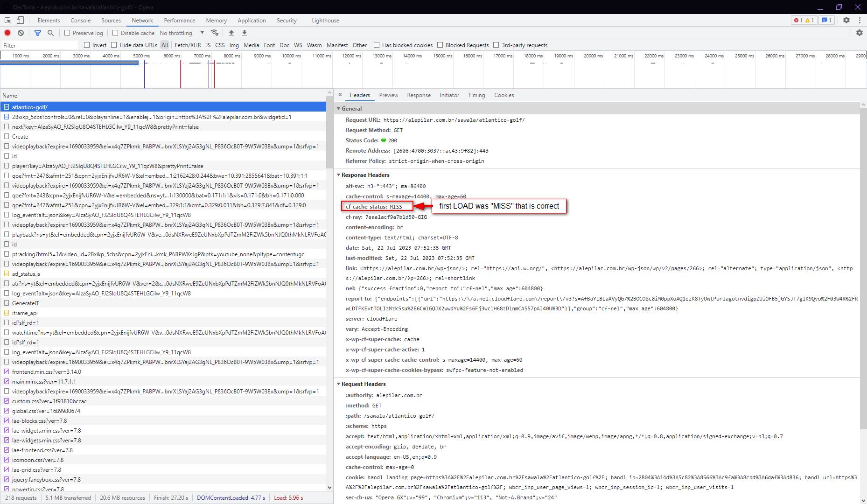Filter requests by Fetch/XHR type
Viewport: 867px width, 504px height.
pyautogui.click(x=188, y=45)
